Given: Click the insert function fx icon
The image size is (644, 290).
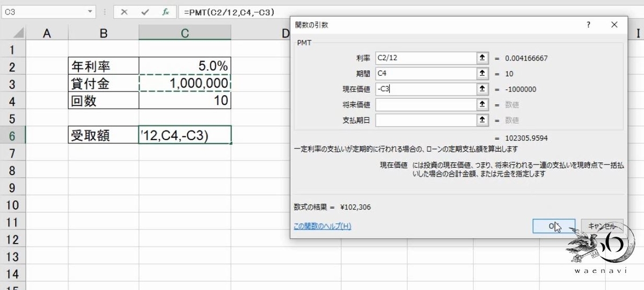Looking at the screenshot, I should coord(166,11).
